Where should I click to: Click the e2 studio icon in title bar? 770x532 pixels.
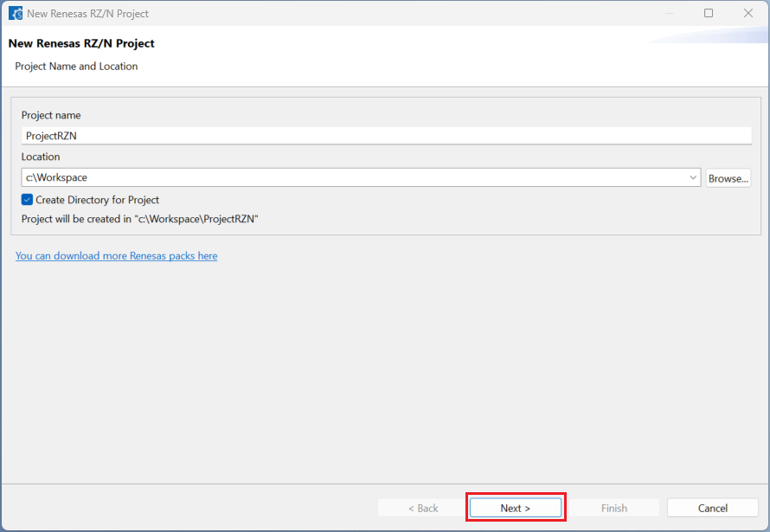[x=16, y=13]
